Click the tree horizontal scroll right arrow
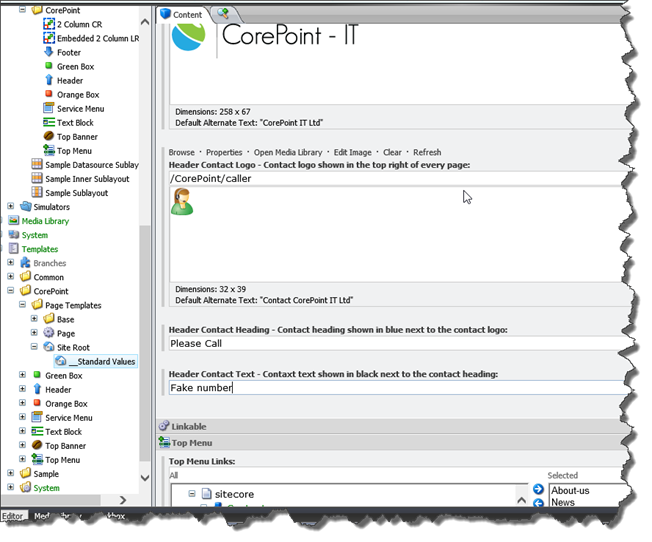Image resolution: width=652 pixels, height=542 pixels. [123, 500]
